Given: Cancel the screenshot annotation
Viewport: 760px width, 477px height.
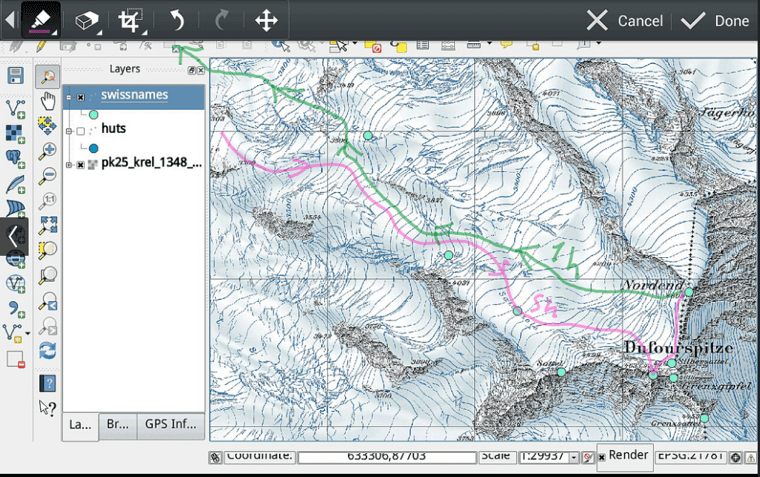Looking at the screenshot, I should (625, 21).
